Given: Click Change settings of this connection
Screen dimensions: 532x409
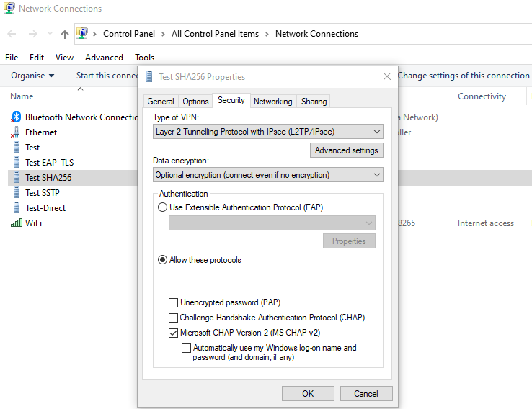Looking at the screenshot, I should pos(464,76).
